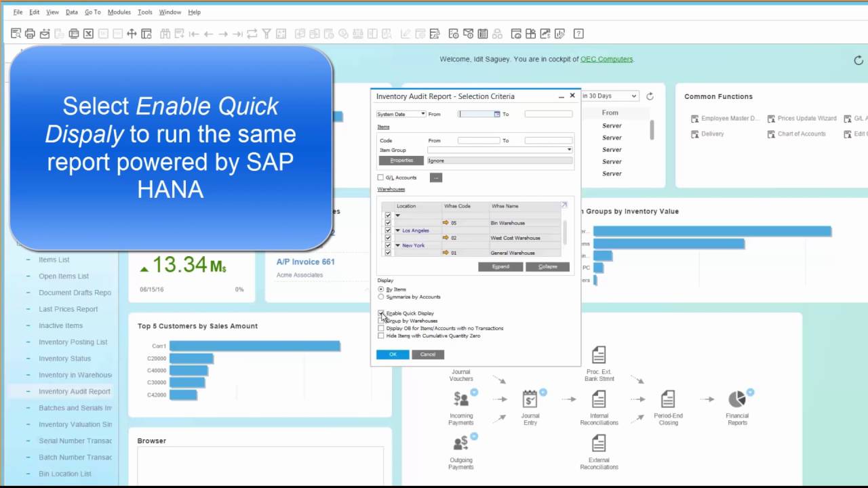Click link arrow for warehouse code 05
868x488 pixels.
pyautogui.click(x=446, y=222)
